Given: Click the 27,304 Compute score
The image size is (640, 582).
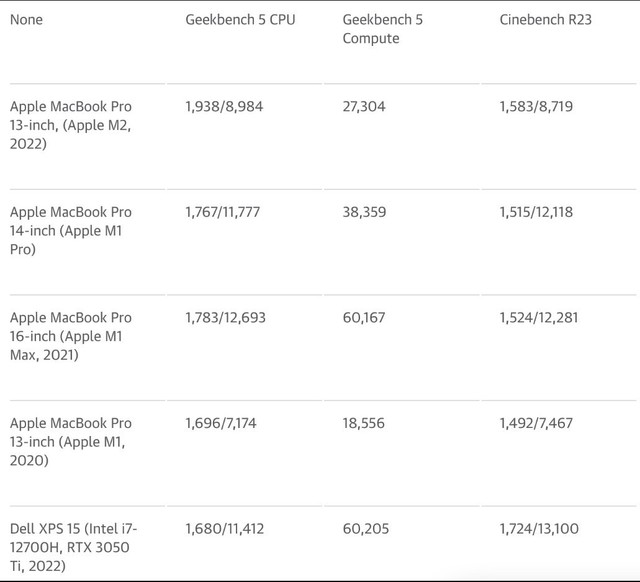Looking at the screenshot, I should click(364, 107).
